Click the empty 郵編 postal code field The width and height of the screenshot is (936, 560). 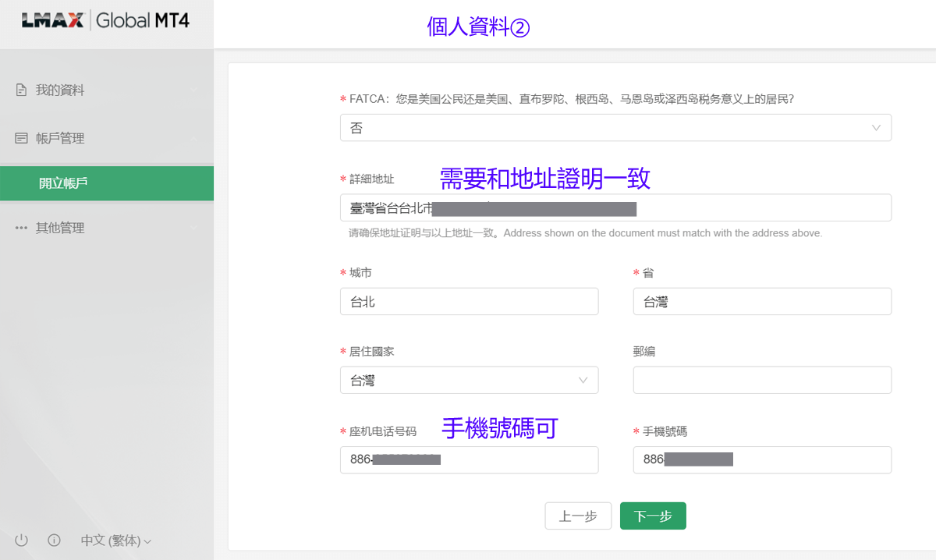pos(761,380)
